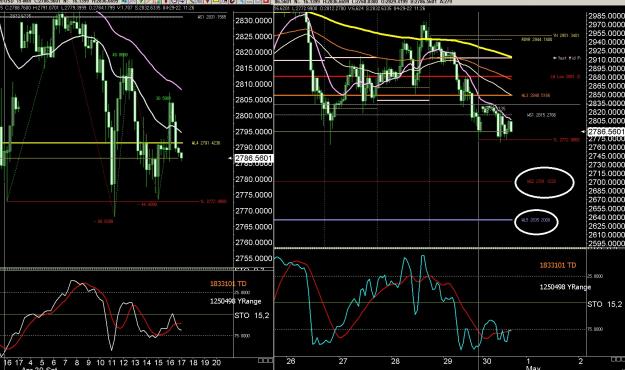This screenshot has height=370, width=625.
Task: Click hour 20 on left time axis
Action: [x=216, y=362]
